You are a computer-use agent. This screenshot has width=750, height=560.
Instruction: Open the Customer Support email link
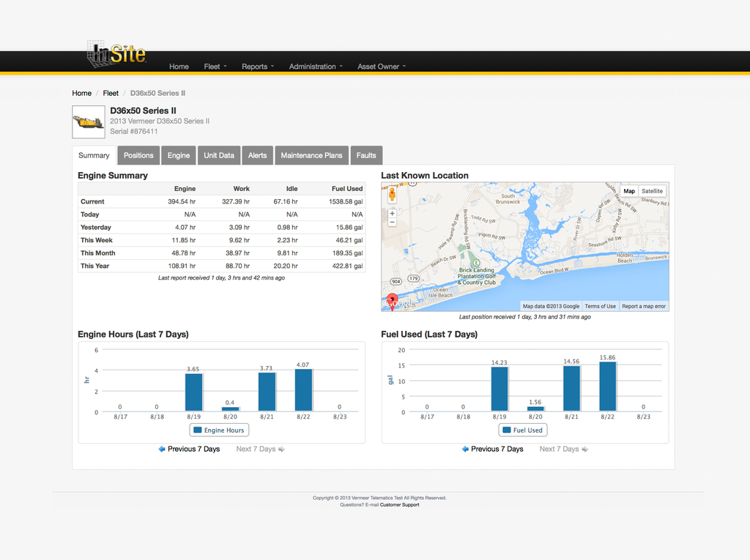399,504
